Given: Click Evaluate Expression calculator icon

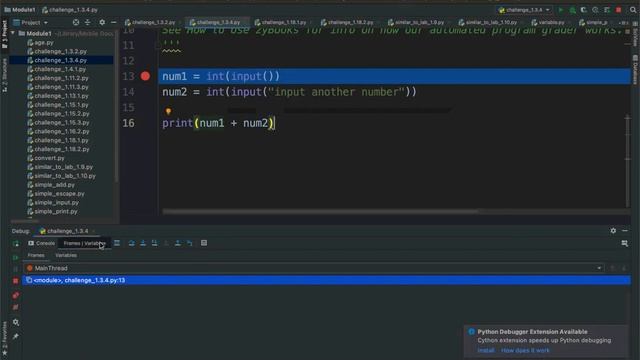Looking at the screenshot, I should coord(204,243).
